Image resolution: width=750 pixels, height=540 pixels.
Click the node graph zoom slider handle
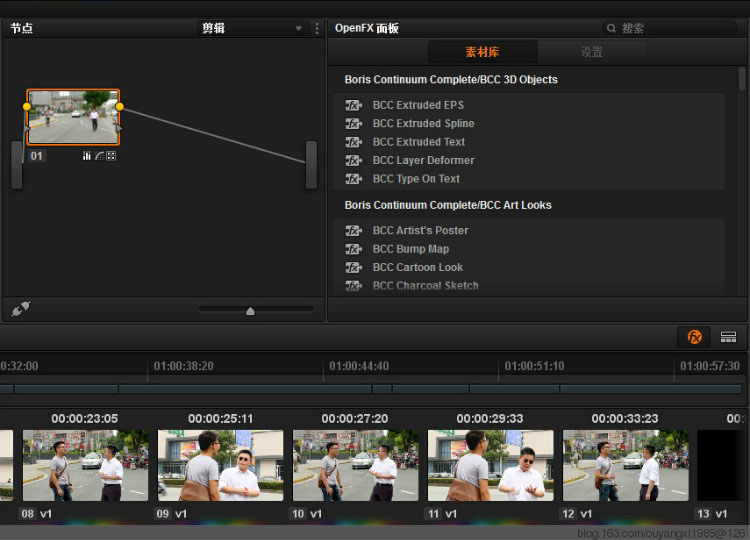pos(250,311)
